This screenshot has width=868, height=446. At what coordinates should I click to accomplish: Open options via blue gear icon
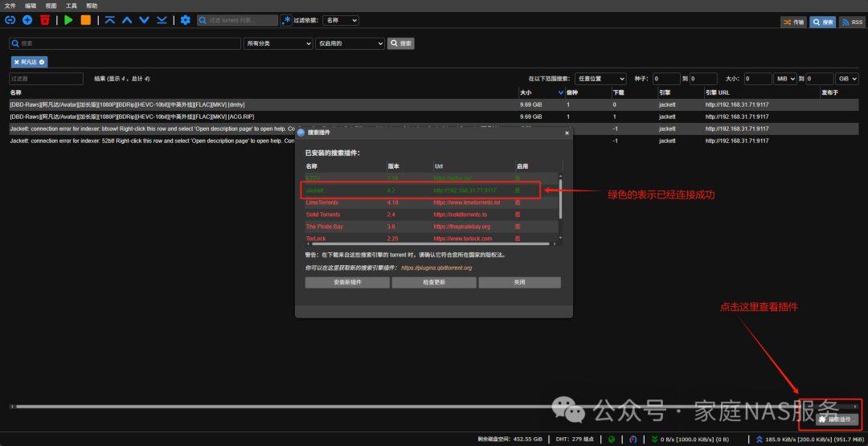(186, 20)
